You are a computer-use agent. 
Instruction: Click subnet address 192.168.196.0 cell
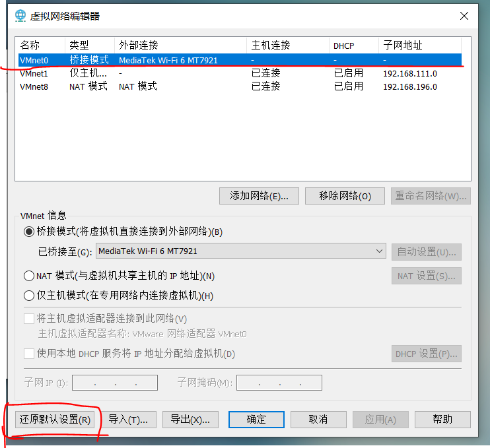pyautogui.click(x=410, y=87)
